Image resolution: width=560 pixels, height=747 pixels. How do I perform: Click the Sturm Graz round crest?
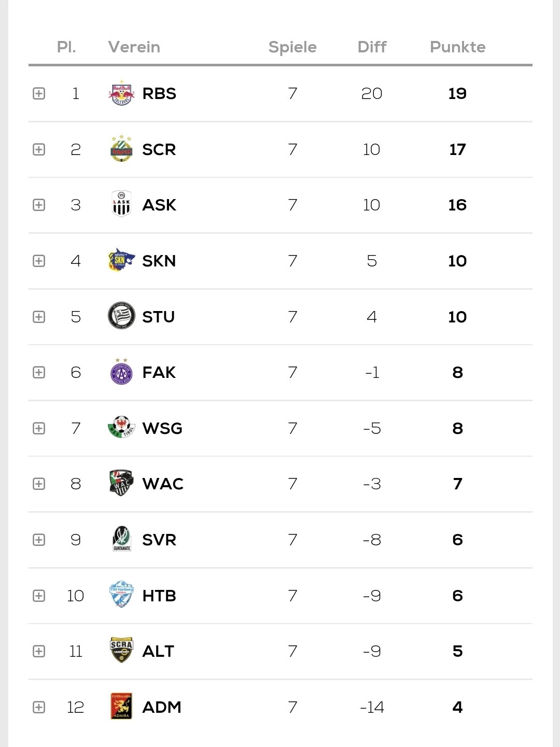[x=121, y=316]
